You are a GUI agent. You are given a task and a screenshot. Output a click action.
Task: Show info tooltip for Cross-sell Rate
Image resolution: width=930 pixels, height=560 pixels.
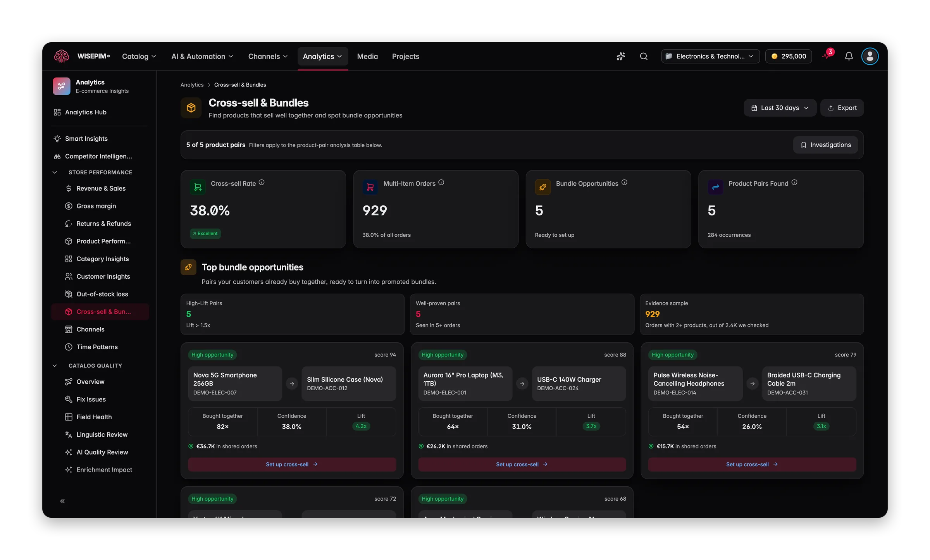pyautogui.click(x=262, y=183)
